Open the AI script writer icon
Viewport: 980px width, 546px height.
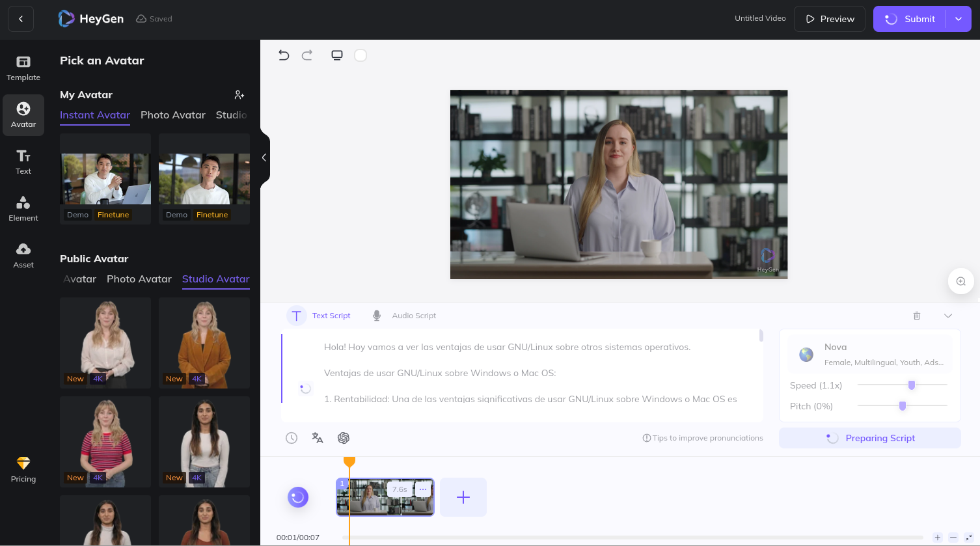click(344, 438)
